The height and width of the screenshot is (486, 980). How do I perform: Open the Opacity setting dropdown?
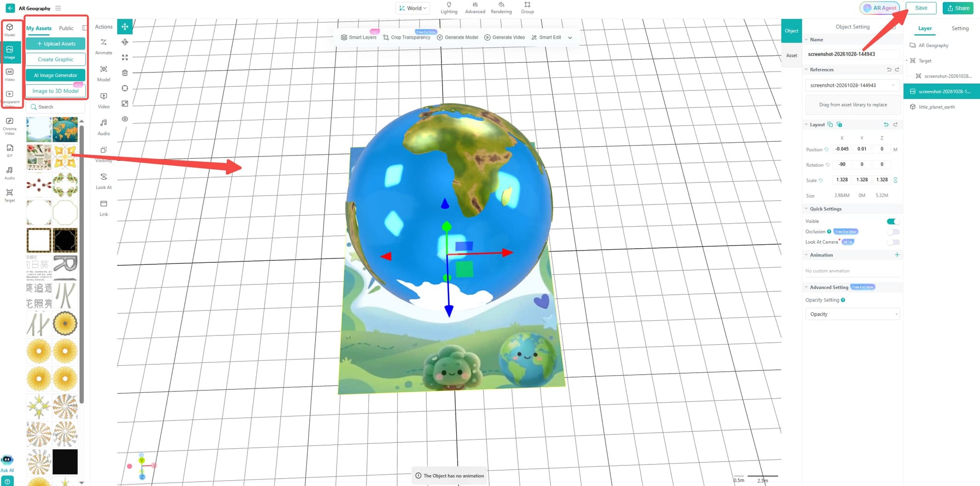click(852, 314)
